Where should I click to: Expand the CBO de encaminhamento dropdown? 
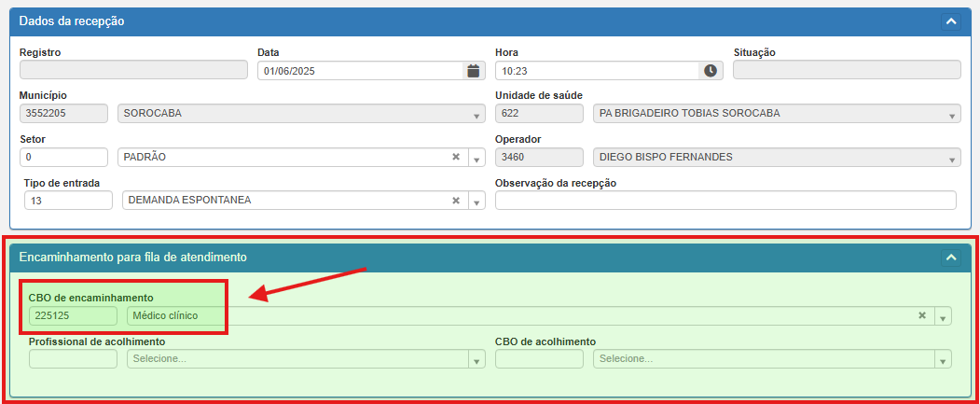pos(943,316)
